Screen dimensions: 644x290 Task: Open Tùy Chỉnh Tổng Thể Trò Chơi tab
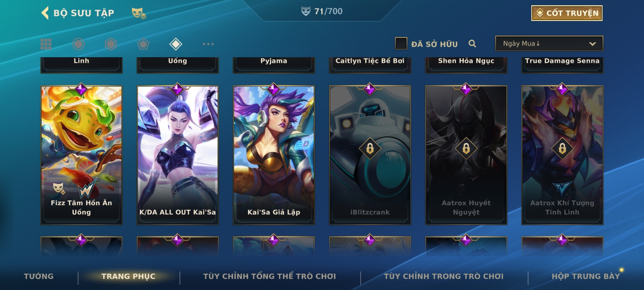269,276
